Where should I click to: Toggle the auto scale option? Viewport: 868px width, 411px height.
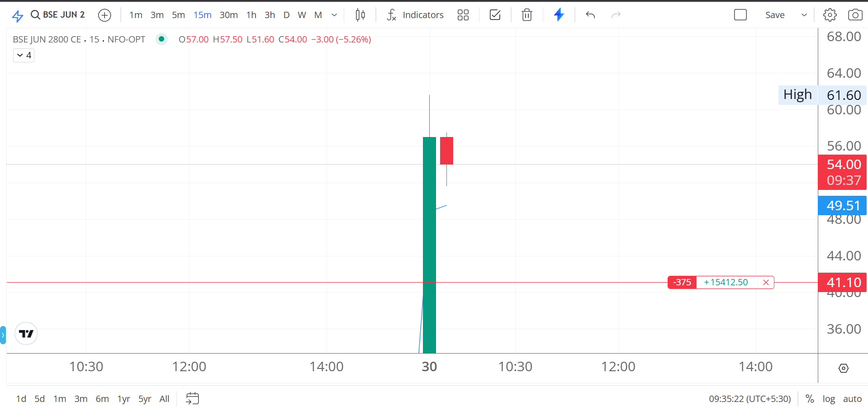coord(852,399)
